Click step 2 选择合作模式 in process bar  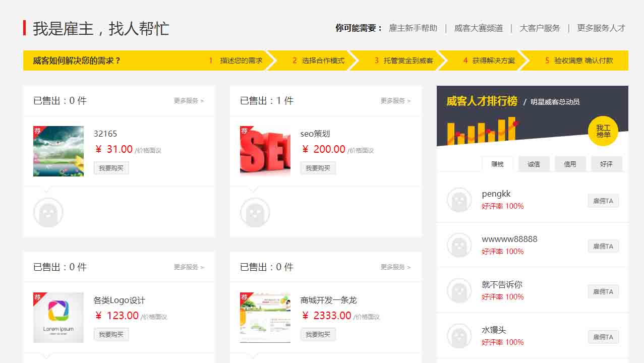tap(319, 60)
